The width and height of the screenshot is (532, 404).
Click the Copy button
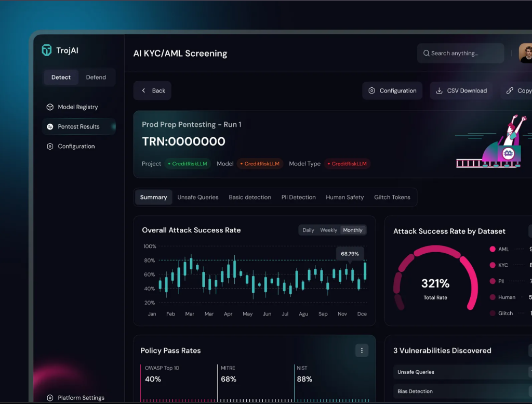pyautogui.click(x=516, y=90)
